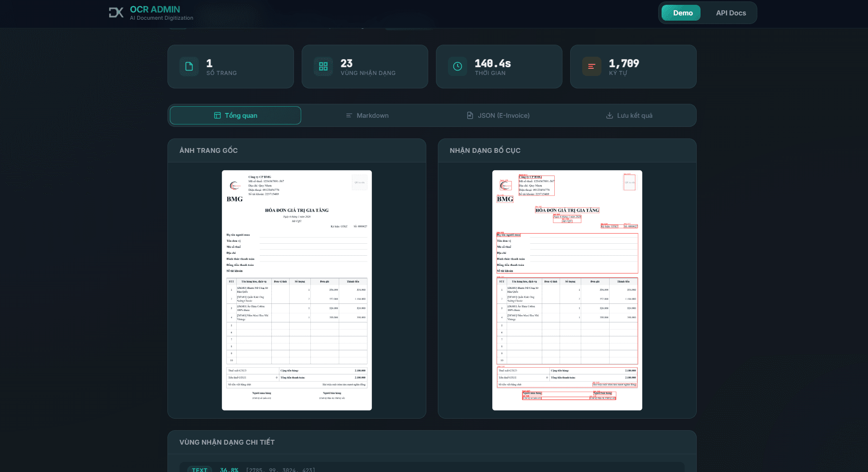Open the original invoice page image

point(296,290)
